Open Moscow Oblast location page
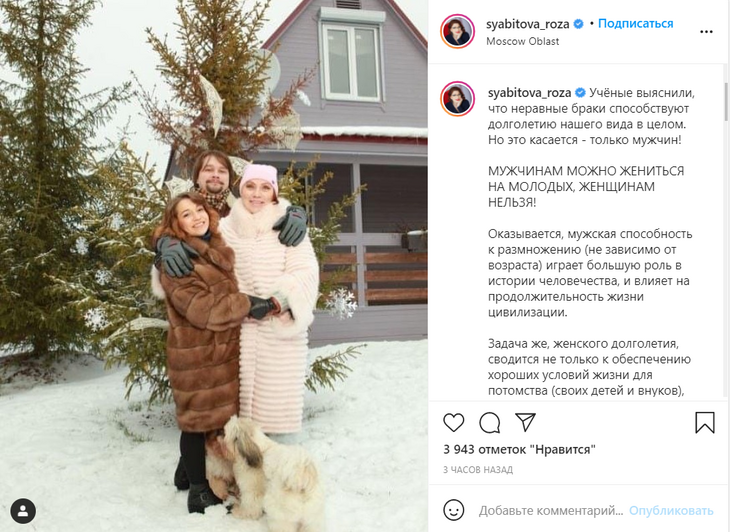The width and height of the screenshot is (730, 532). 522,41
